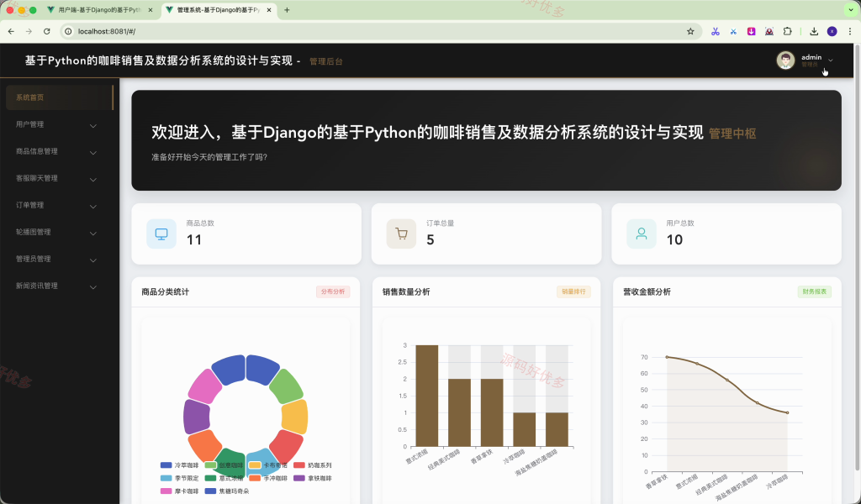The width and height of the screenshot is (861, 504).
Task: Expand 用户管理 with its chevron
Action: click(93, 126)
